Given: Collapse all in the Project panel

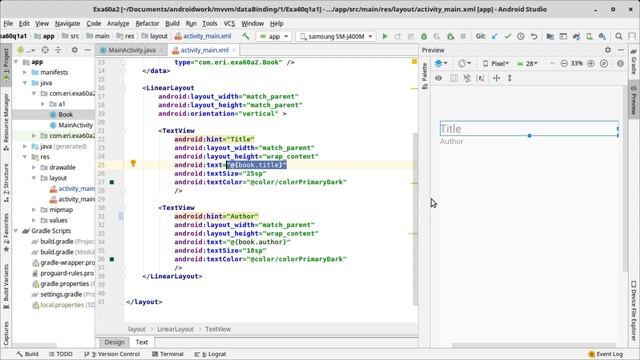Looking at the screenshot, I should pyautogui.click(x=58, y=50).
